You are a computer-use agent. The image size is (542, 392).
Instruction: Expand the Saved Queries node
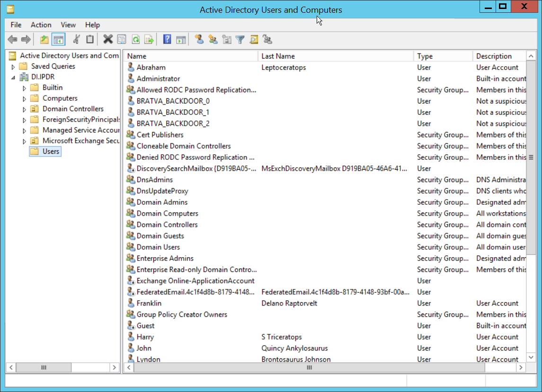tap(13, 67)
